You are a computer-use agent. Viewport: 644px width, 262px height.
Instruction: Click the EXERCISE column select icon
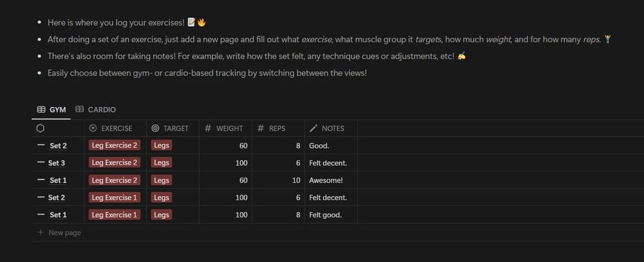tap(93, 128)
